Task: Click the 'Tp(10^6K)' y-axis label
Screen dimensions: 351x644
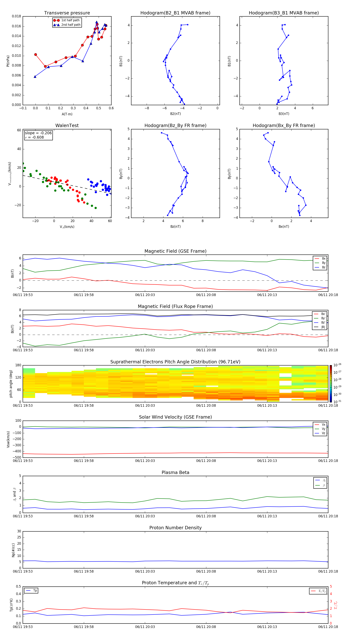Action: click(11, 605)
